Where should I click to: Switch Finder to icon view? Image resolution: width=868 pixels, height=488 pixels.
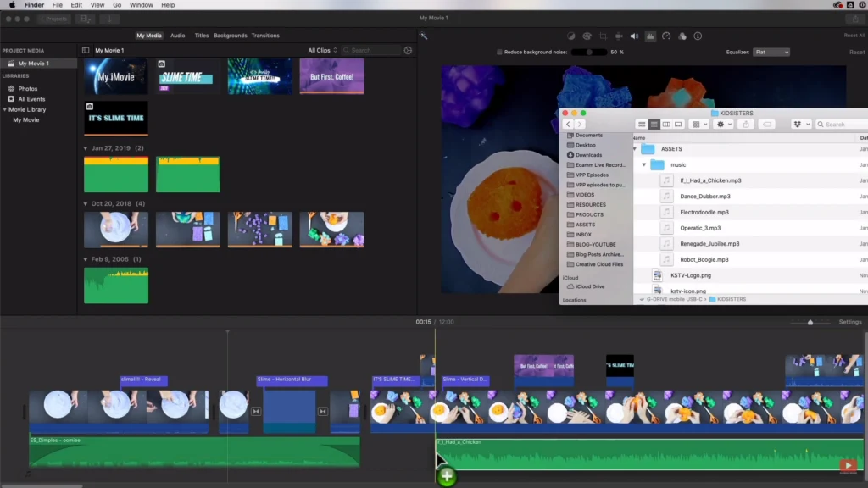pos(642,125)
